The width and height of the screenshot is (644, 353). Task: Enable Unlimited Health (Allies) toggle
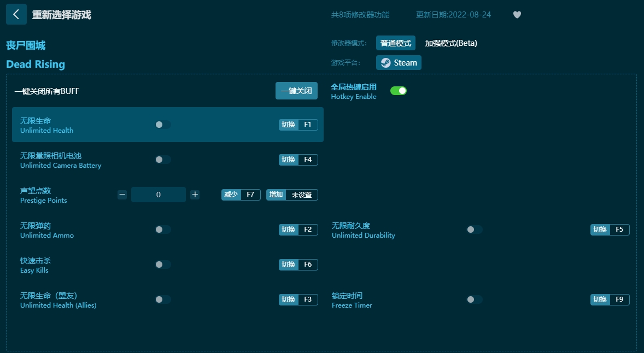coord(163,299)
